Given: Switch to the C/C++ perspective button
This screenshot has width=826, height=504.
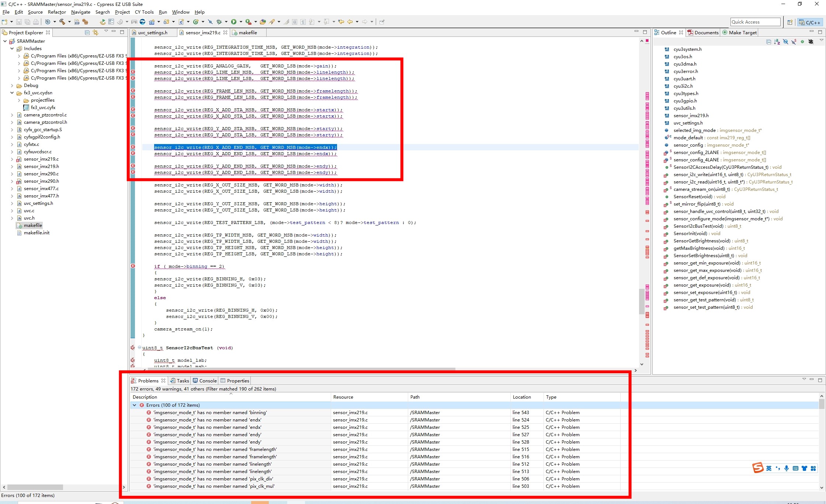Looking at the screenshot, I should 810,22.
